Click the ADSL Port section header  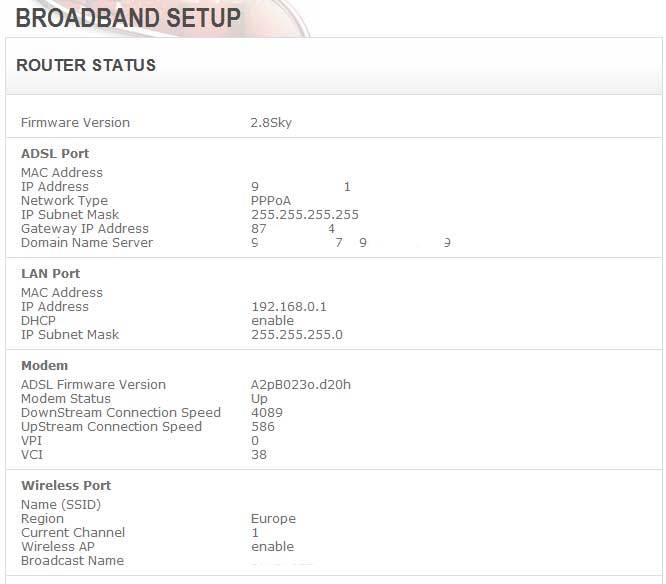pos(55,154)
